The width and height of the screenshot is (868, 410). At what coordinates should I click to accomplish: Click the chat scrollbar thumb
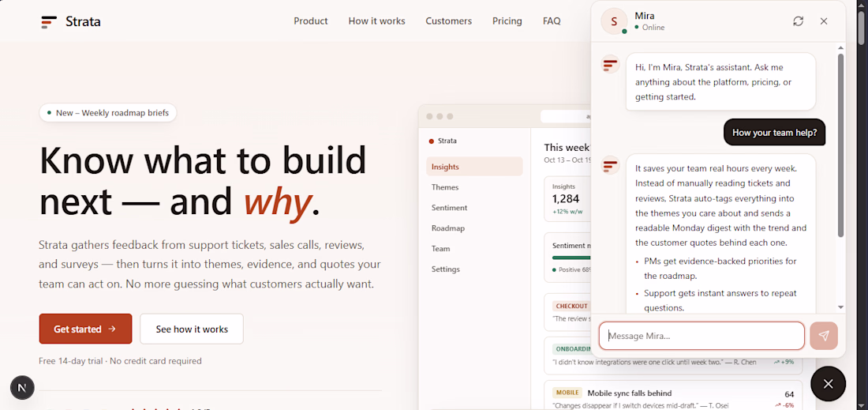tap(840, 145)
